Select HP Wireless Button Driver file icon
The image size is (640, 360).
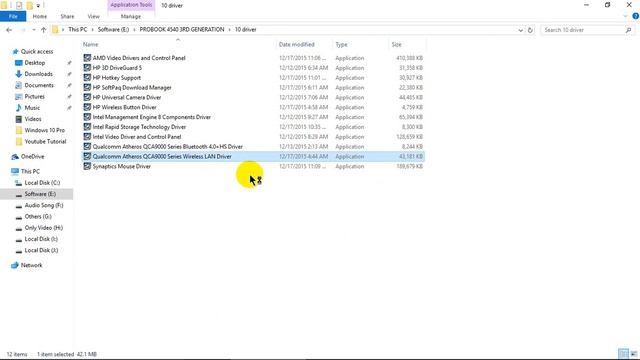click(x=87, y=107)
